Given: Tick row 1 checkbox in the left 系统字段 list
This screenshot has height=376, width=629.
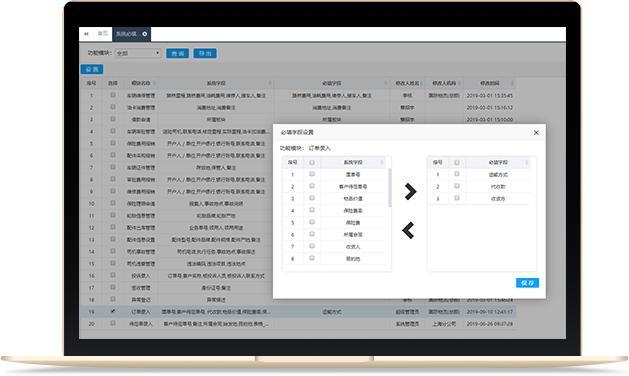Looking at the screenshot, I should (x=312, y=174).
